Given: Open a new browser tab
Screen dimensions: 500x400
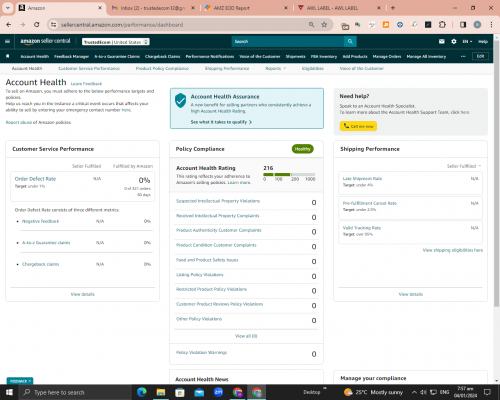Looking at the screenshot, I should tap(393, 8).
